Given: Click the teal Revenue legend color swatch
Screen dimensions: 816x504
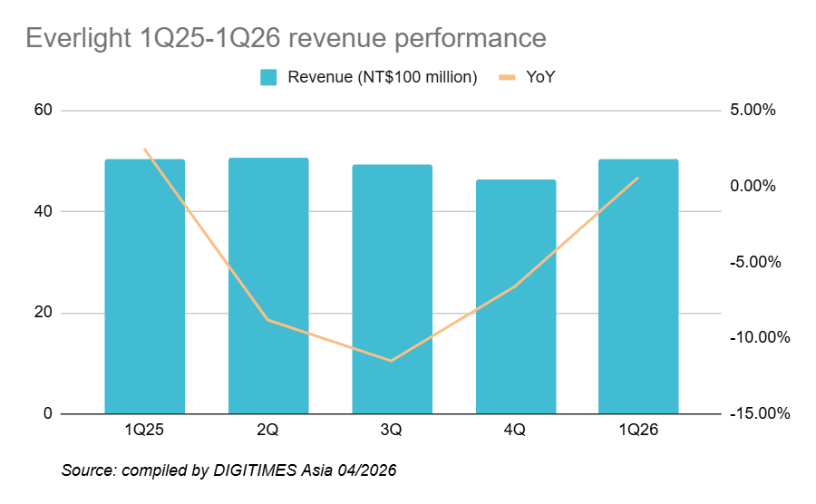Looking at the screenshot, I should pos(268,77).
